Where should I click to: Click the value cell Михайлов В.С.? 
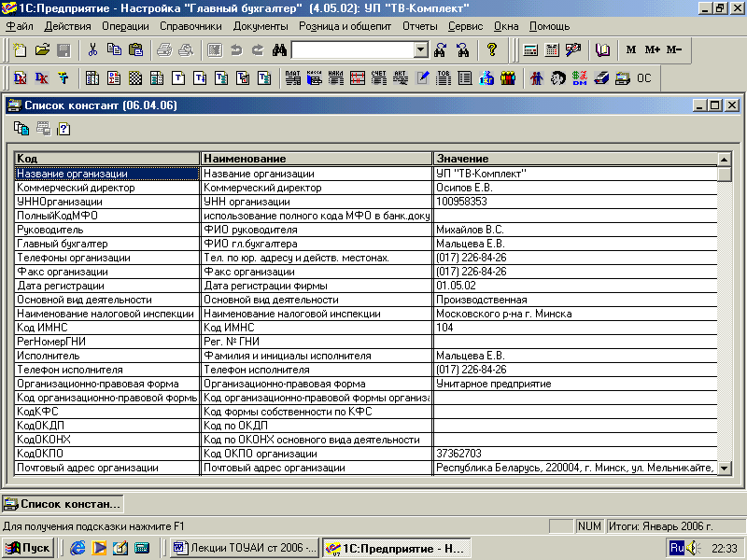click(575, 230)
